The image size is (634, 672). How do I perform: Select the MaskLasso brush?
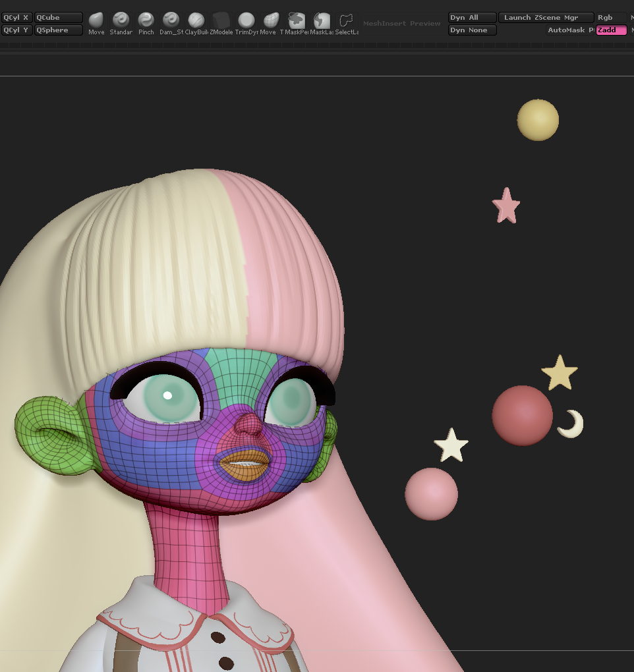(322, 24)
